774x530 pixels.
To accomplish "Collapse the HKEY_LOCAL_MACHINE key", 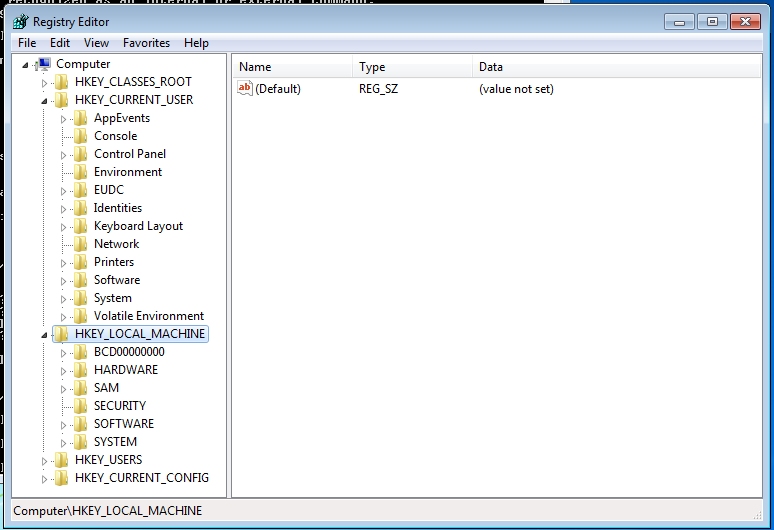I will coord(44,336).
